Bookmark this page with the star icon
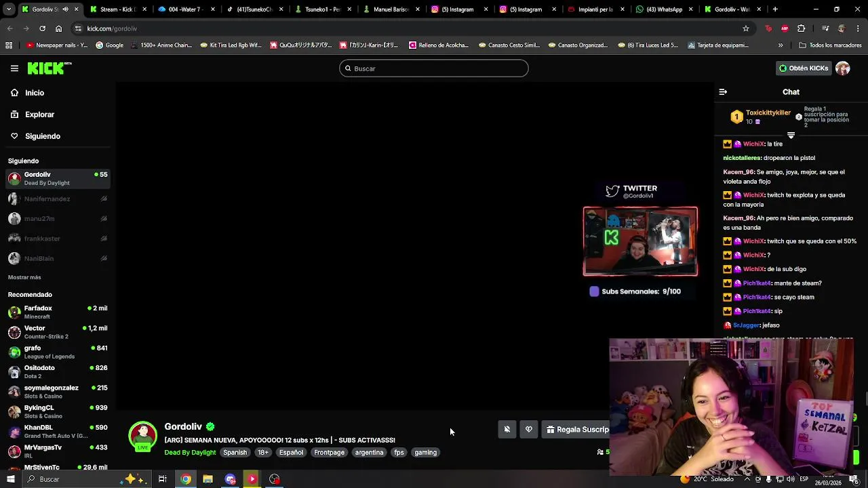The height and width of the screenshot is (488, 868). click(x=746, y=28)
